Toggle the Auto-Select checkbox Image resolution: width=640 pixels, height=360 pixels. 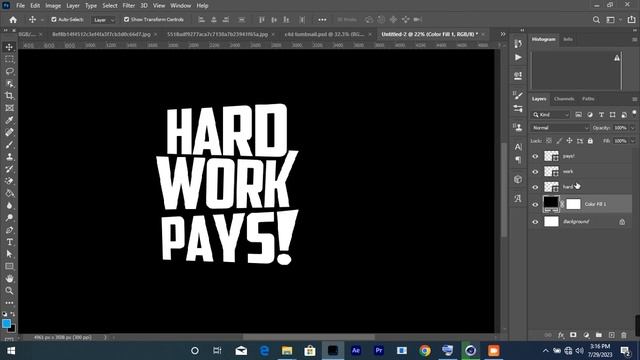click(x=53, y=20)
